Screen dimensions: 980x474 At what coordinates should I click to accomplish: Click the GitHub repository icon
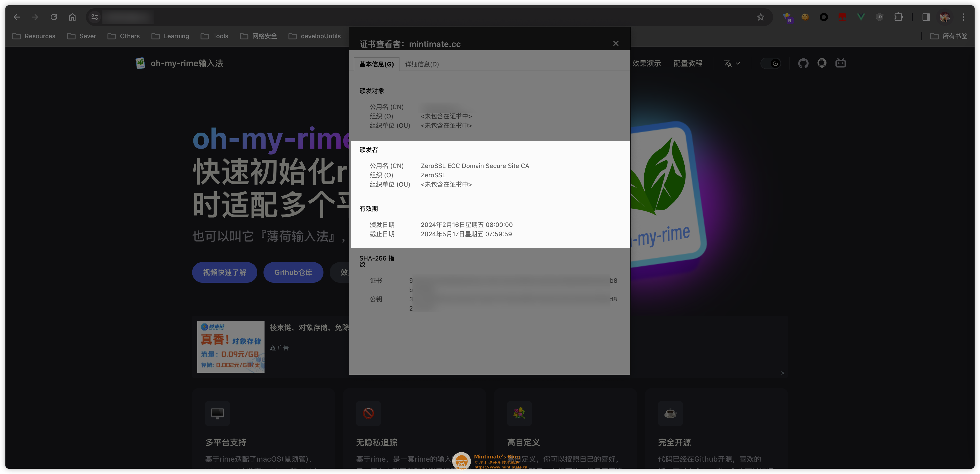pos(804,63)
